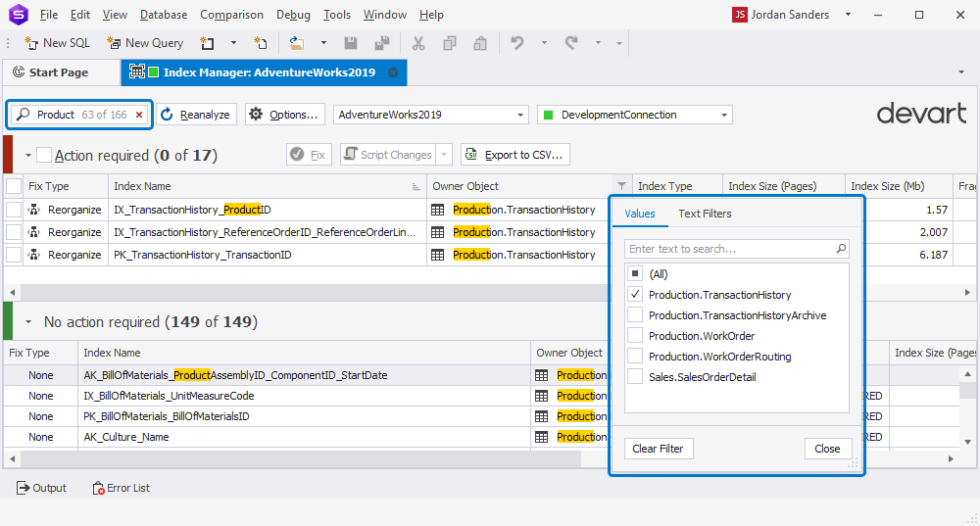Click magnifier icon in filter values search
This screenshot has height=526, width=980.
[841, 249]
